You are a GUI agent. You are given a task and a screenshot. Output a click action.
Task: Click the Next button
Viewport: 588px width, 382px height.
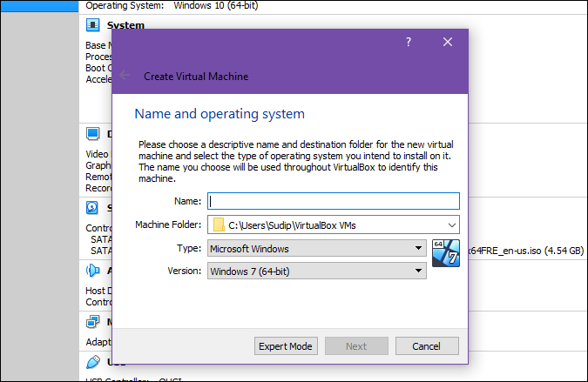pos(355,346)
